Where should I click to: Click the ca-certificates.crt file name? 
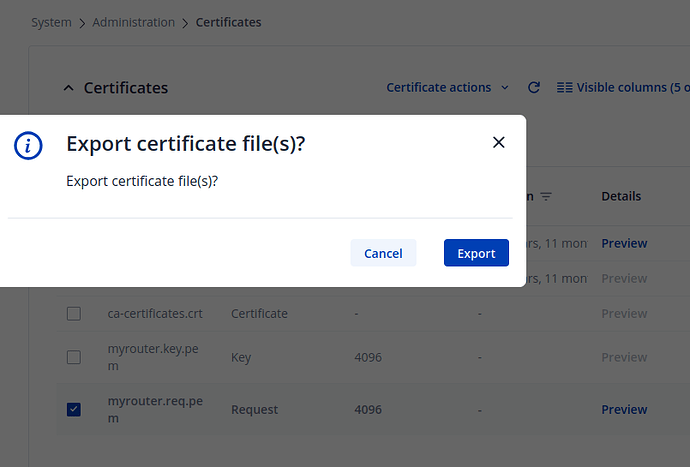tap(155, 314)
